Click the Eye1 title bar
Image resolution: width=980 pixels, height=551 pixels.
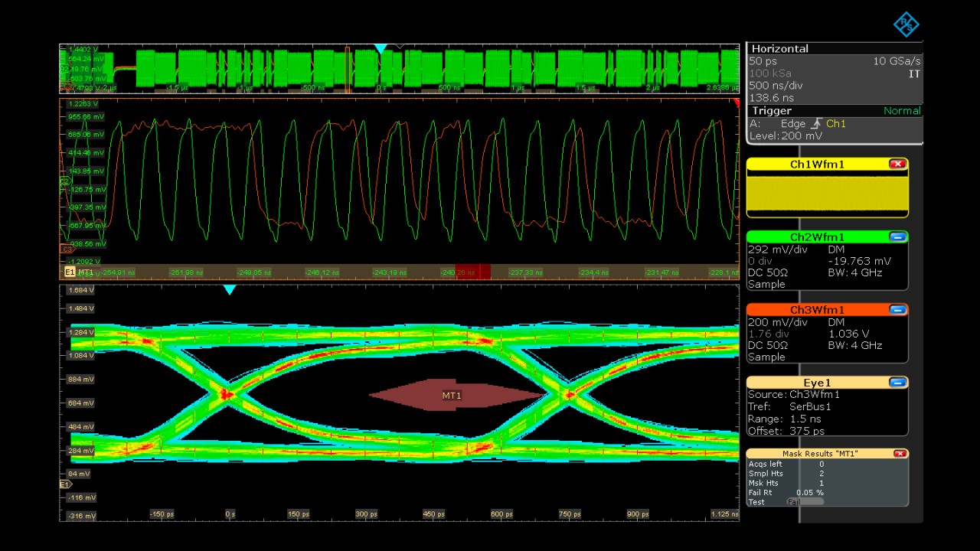coord(817,383)
